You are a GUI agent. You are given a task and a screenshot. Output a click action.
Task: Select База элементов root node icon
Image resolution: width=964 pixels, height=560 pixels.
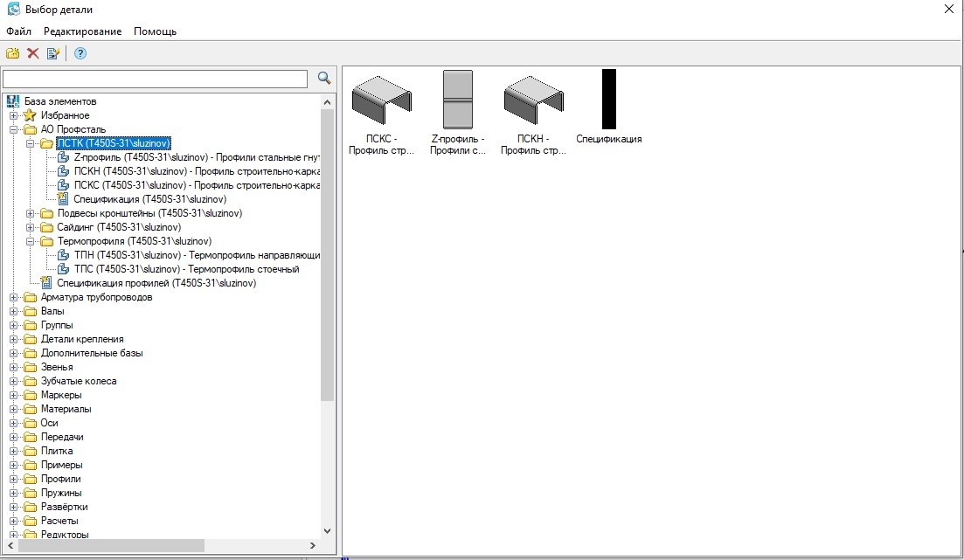[13, 101]
